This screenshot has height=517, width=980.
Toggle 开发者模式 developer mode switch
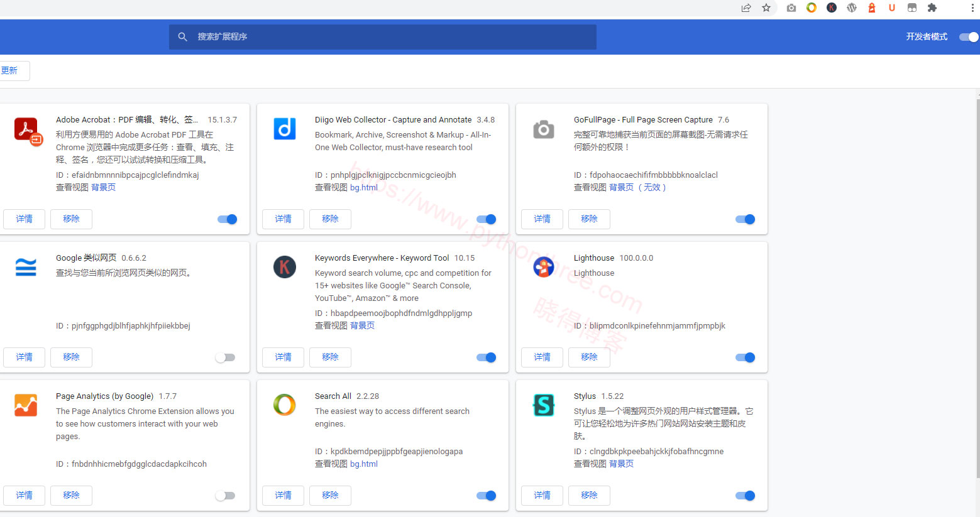coord(969,37)
